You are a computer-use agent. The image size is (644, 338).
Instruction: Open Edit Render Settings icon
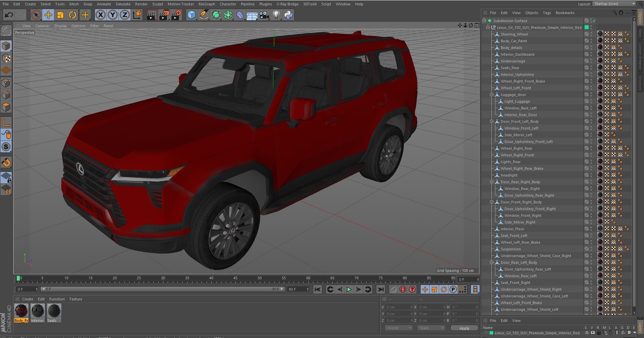[176, 15]
